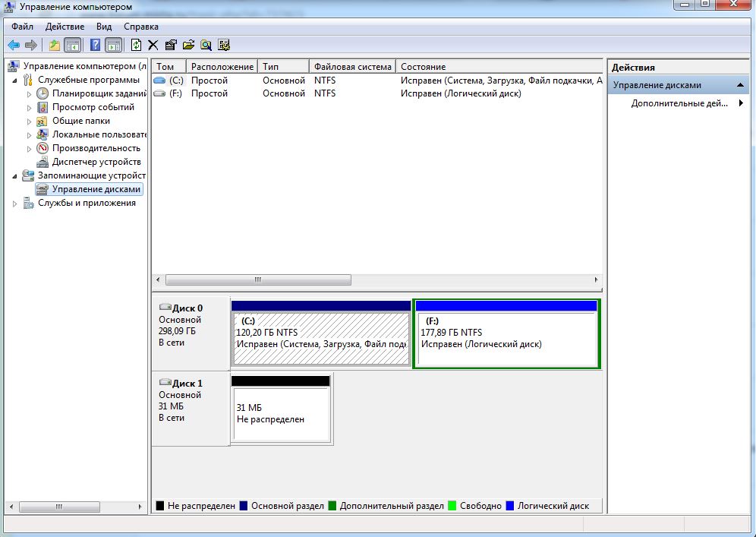The height and width of the screenshot is (537, 756).
Task: Click the open folder toolbar icon
Action: 188,46
